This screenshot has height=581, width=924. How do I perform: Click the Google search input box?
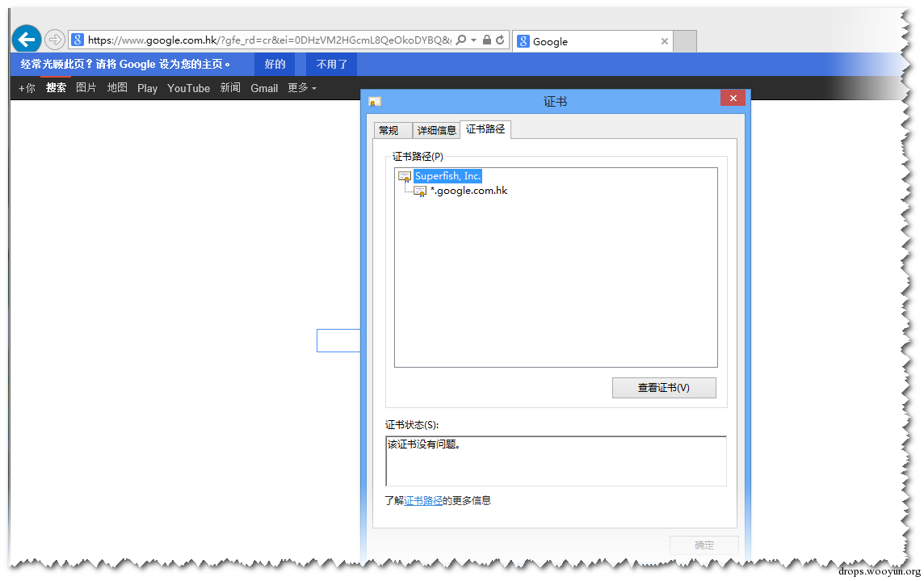[338, 340]
